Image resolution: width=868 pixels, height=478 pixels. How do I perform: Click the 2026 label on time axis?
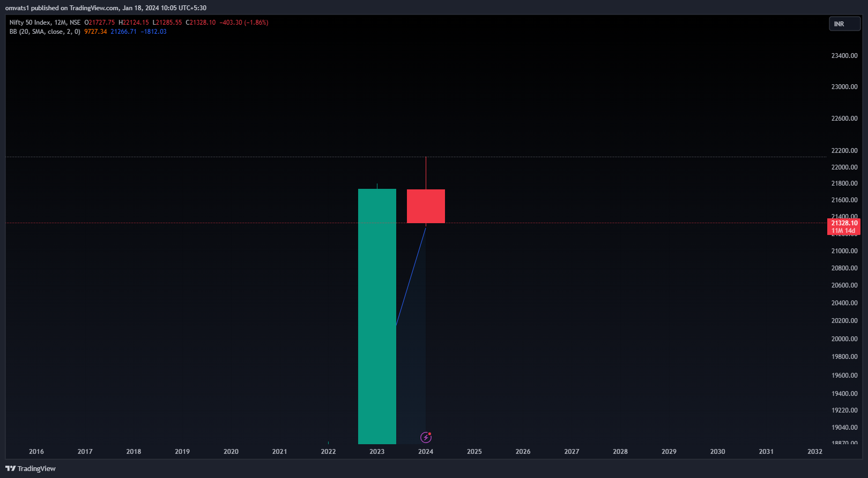[x=523, y=452]
